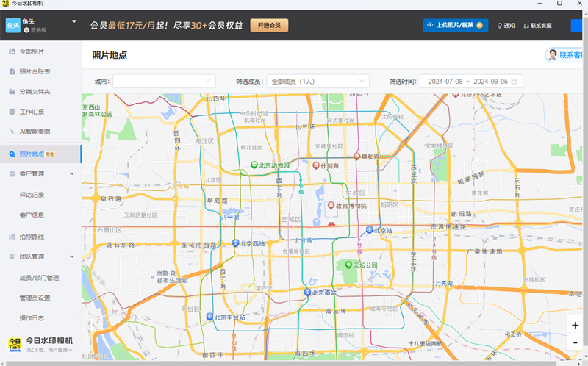Select the 工作汇报 report icon
Viewport: 588px width, 366px height.
pos(12,112)
